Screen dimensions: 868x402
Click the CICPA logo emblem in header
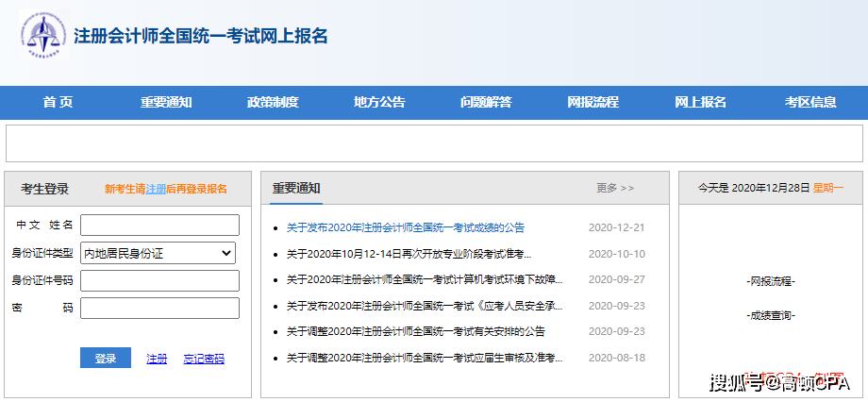point(43,34)
